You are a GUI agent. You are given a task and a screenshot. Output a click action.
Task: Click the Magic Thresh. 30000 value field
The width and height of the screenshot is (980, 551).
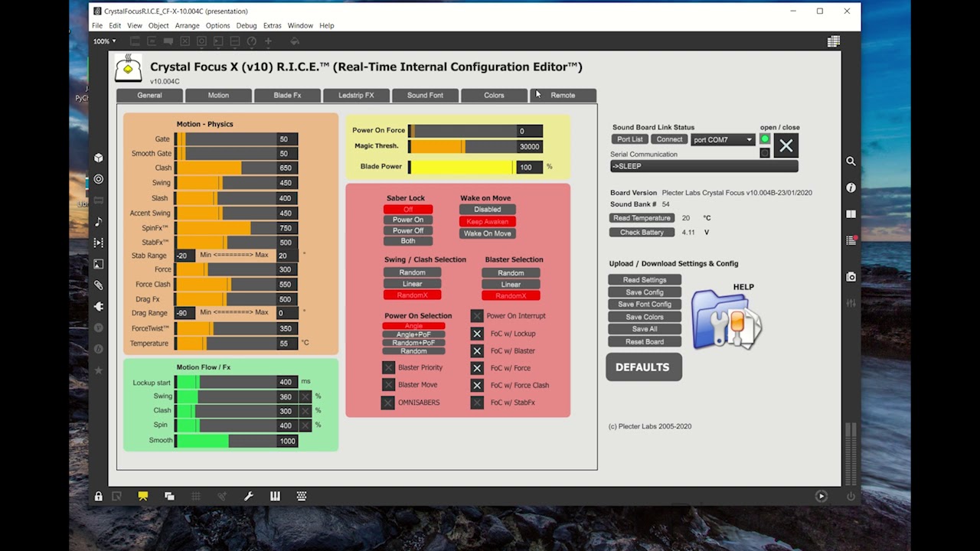[x=529, y=146]
